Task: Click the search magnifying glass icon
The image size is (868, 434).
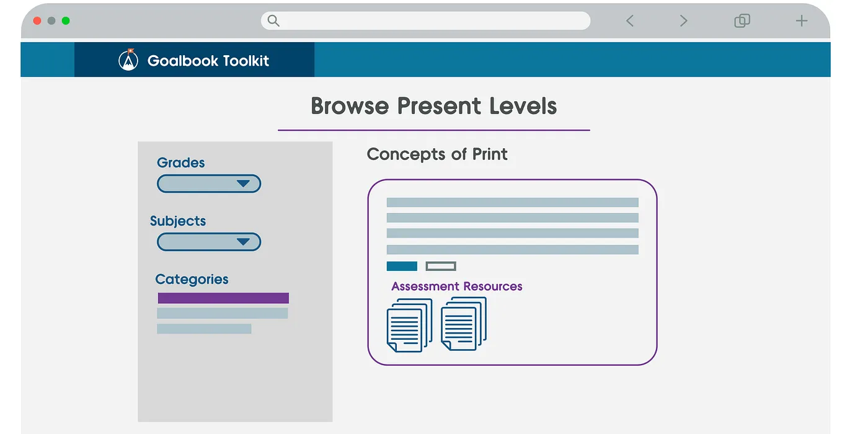Action: [273, 20]
